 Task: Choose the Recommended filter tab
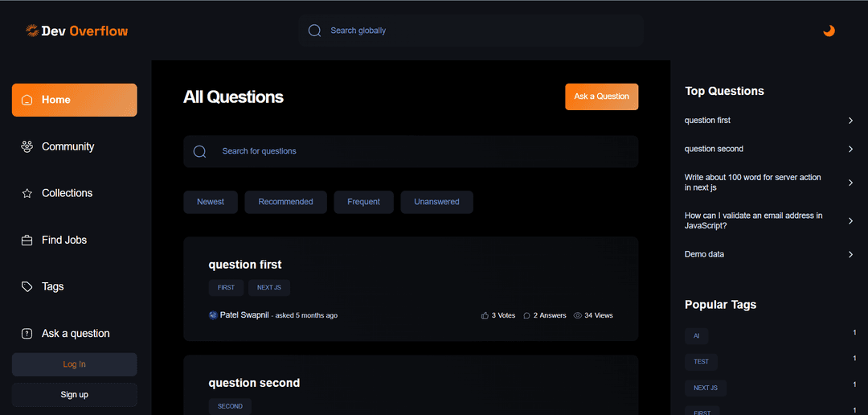285,202
